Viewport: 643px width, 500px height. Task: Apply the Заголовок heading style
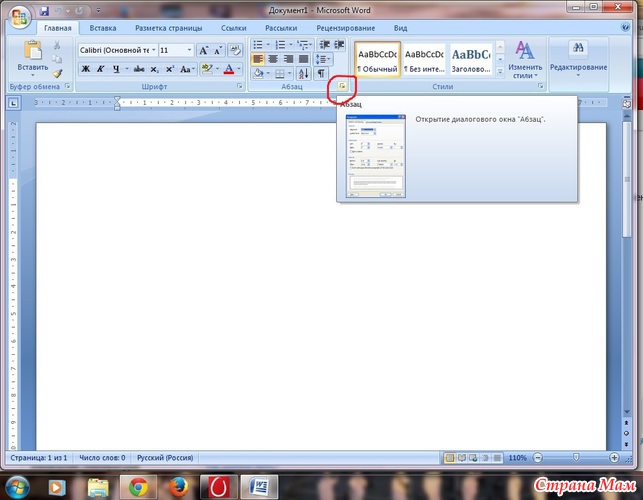(471, 59)
